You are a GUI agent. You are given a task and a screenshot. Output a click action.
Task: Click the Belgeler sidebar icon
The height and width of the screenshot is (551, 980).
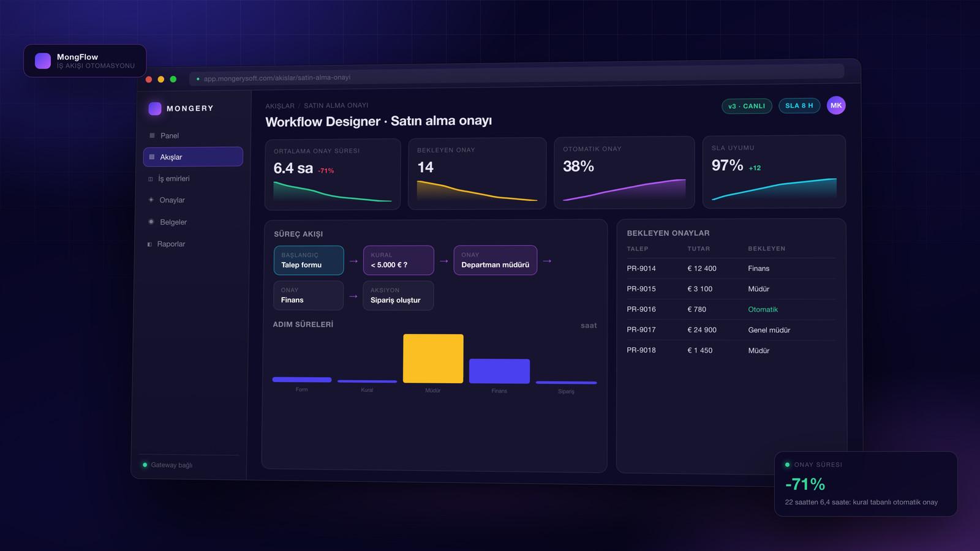pos(151,222)
